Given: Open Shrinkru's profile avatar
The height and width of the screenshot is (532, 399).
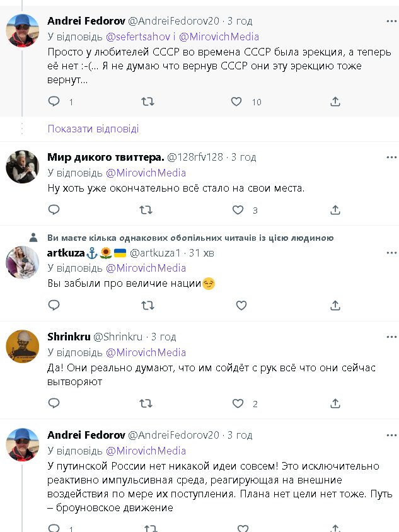Looking at the screenshot, I should (23, 345).
